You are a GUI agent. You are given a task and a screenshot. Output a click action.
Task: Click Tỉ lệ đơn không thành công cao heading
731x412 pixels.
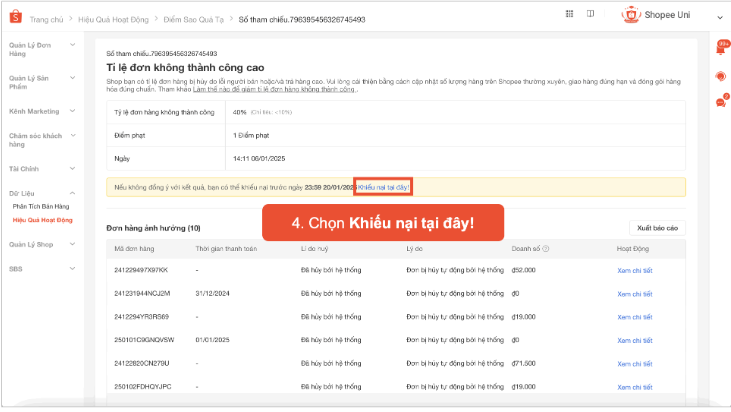coord(185,68)
